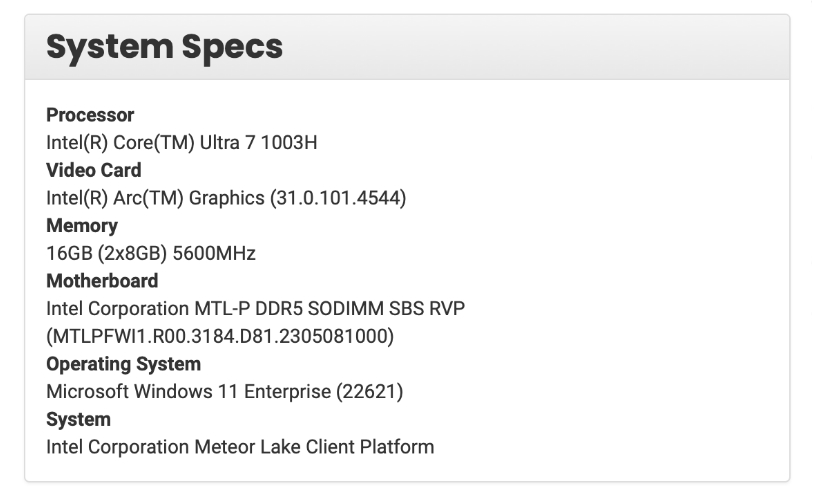Screen dimensions: 815x499
Task: Select the System label
Action: pos(78,419)
